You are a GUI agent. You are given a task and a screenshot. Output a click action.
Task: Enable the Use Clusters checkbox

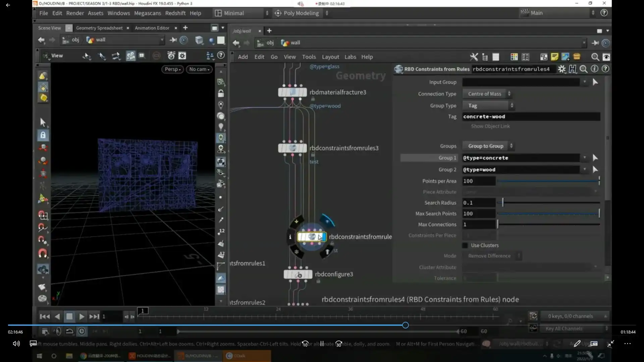pyautogui.click(x=465, y=245)
